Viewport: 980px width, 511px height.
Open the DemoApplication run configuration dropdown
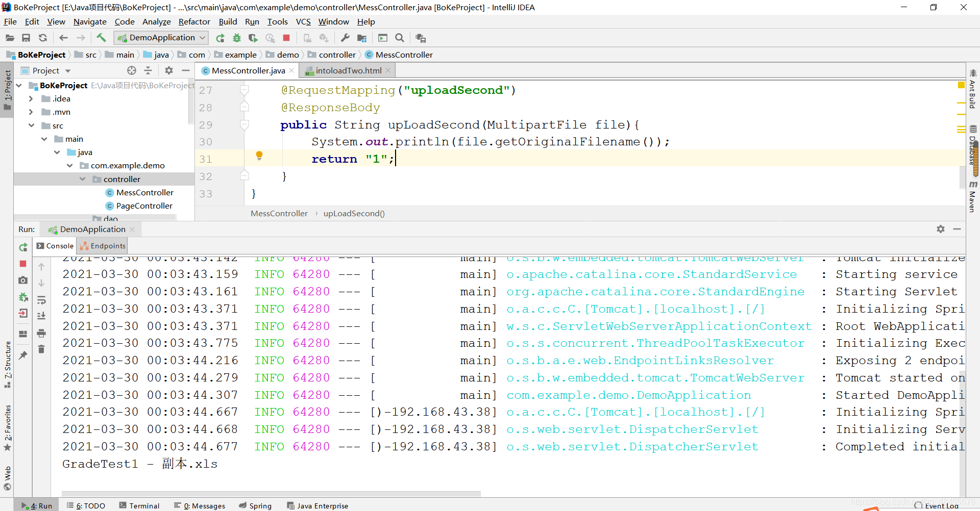click(161, 38)
